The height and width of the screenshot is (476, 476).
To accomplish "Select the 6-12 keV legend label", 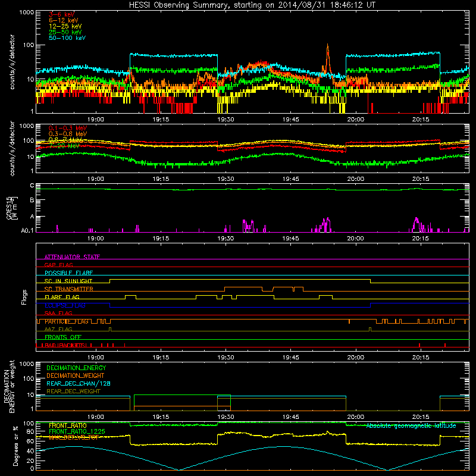I will 64,20.
